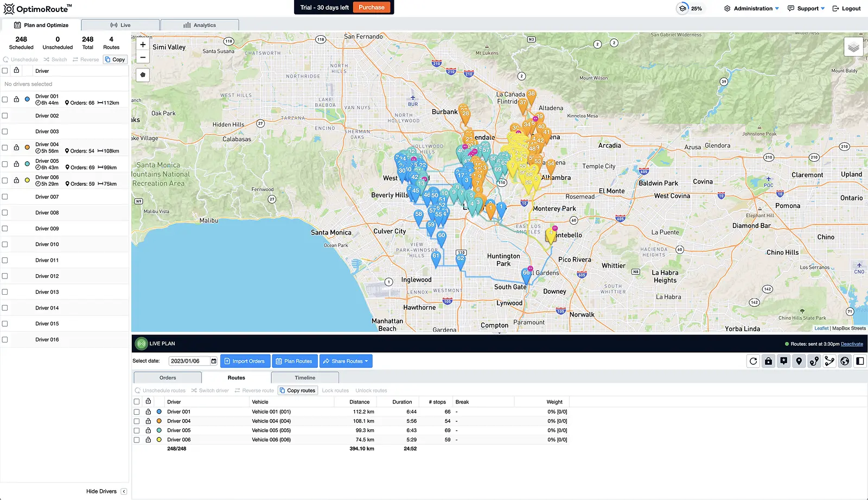
Task: Click the lock icon in Driver 005 table row
Action: point(148,430)
